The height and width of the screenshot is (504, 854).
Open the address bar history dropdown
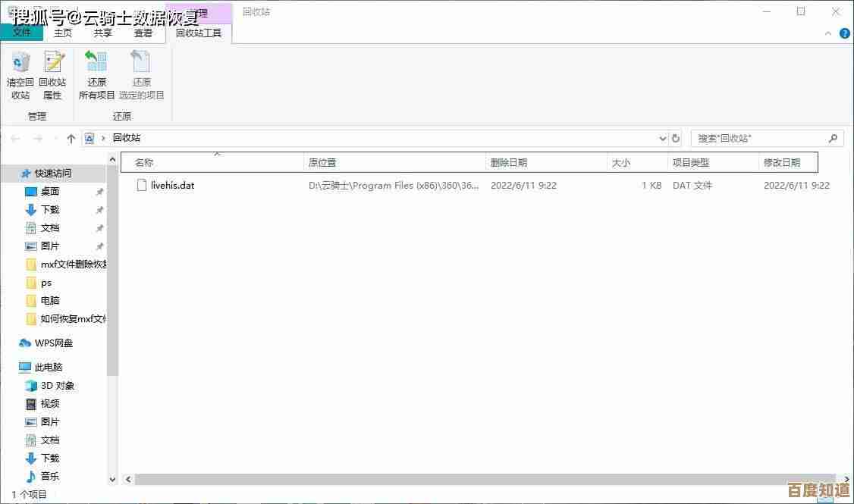pos(663,138)
